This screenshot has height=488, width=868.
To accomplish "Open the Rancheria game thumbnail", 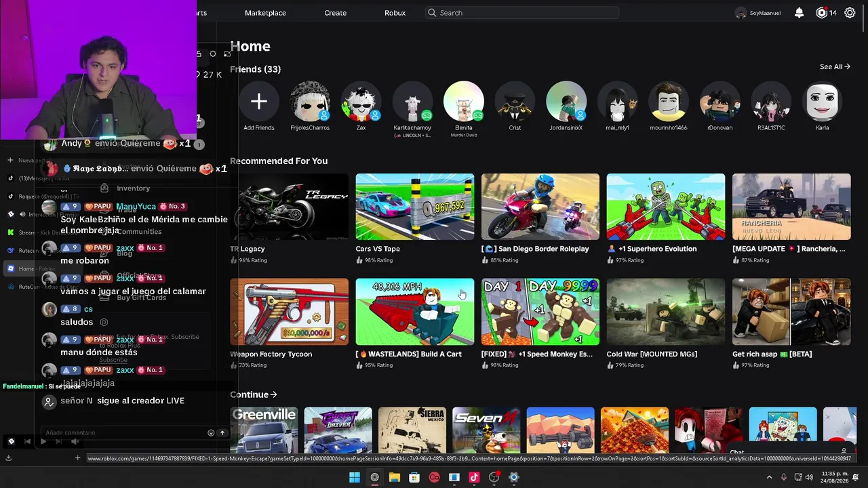I will pos(791,207).
